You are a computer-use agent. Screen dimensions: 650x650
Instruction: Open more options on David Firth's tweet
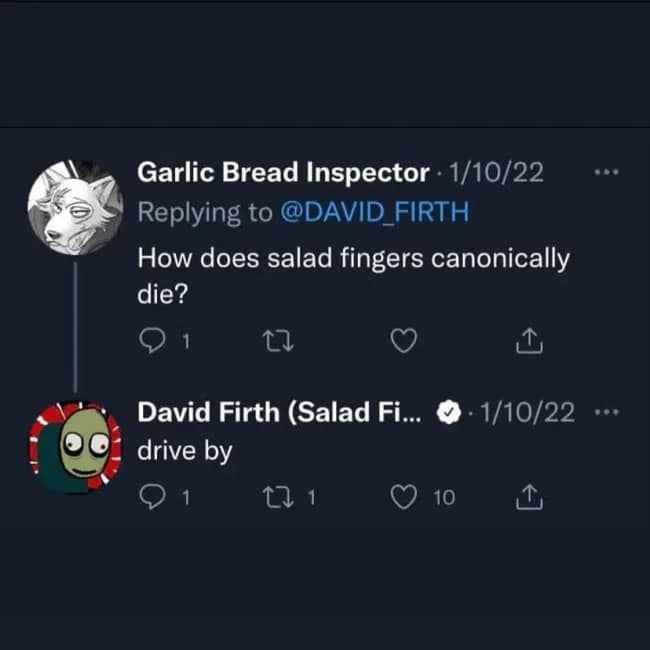tap(606, 412)
